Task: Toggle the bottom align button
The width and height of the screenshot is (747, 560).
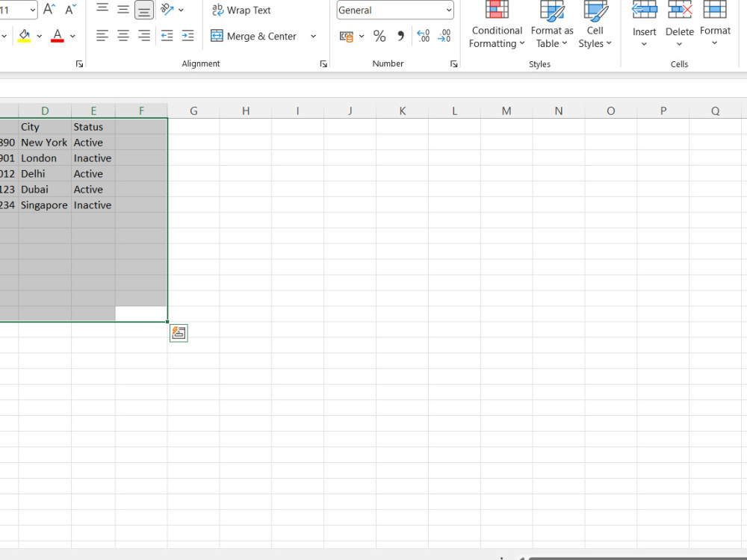Action: (144, 10)
